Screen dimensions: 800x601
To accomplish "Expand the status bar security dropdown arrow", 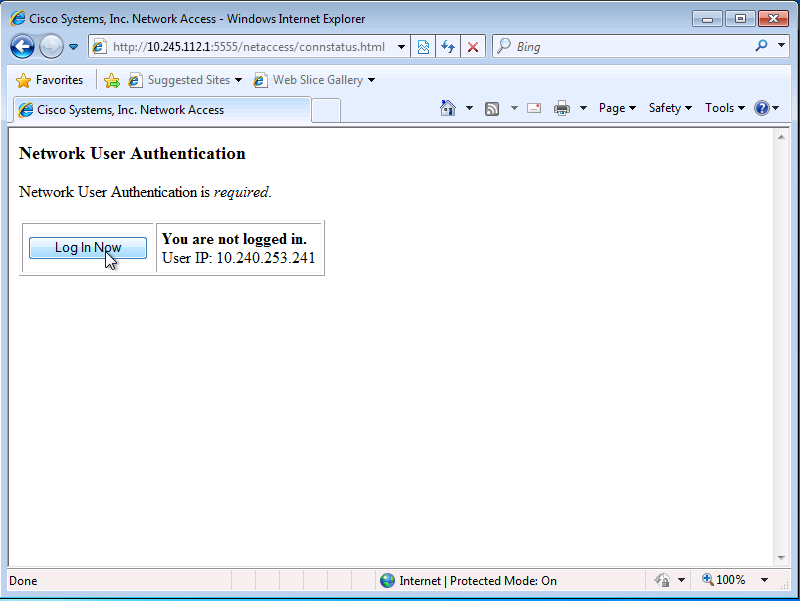I will tap(681, 580).
